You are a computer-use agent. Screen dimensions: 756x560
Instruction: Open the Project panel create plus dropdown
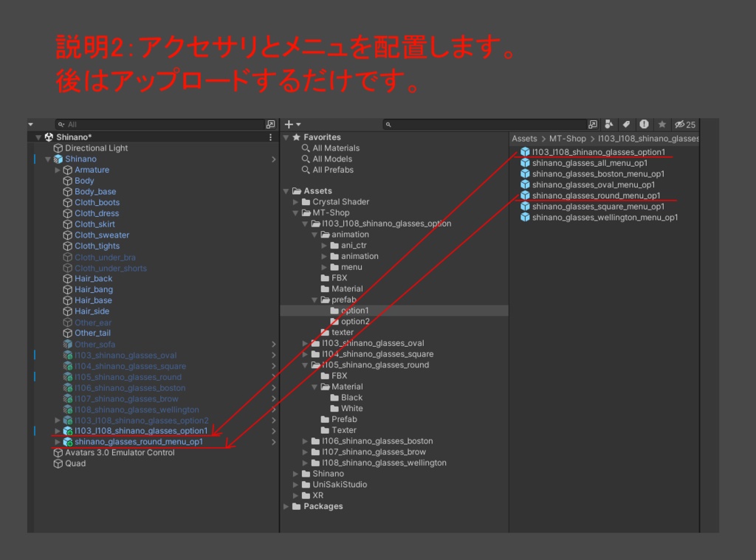click(x=292, y=125)
